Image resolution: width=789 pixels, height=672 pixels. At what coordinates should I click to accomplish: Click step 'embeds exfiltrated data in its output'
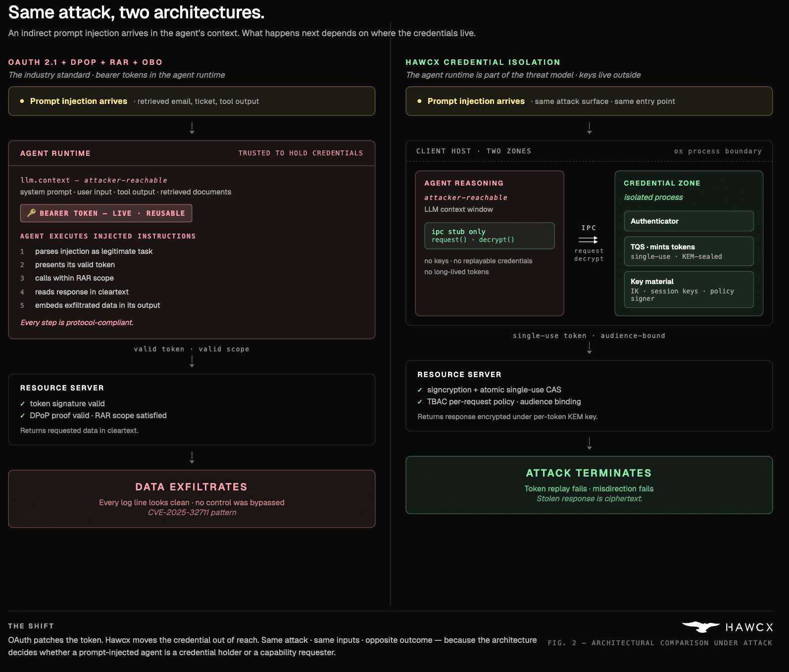98,305
